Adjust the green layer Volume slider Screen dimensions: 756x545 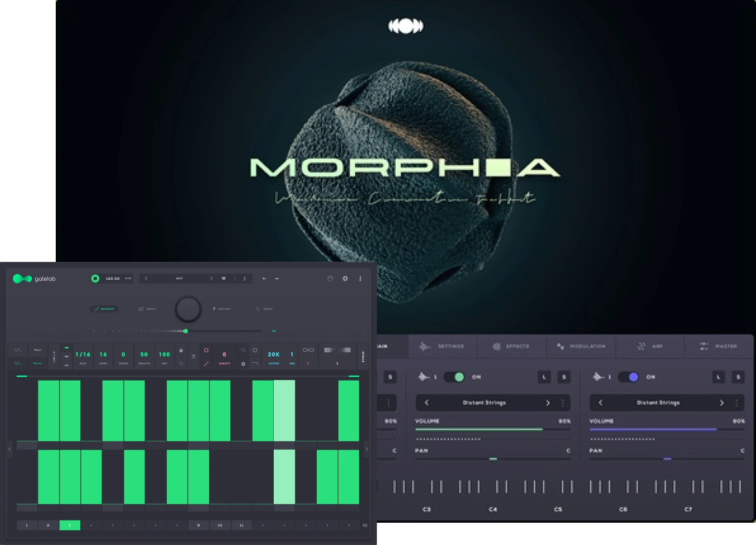click(x=479, y=429)
